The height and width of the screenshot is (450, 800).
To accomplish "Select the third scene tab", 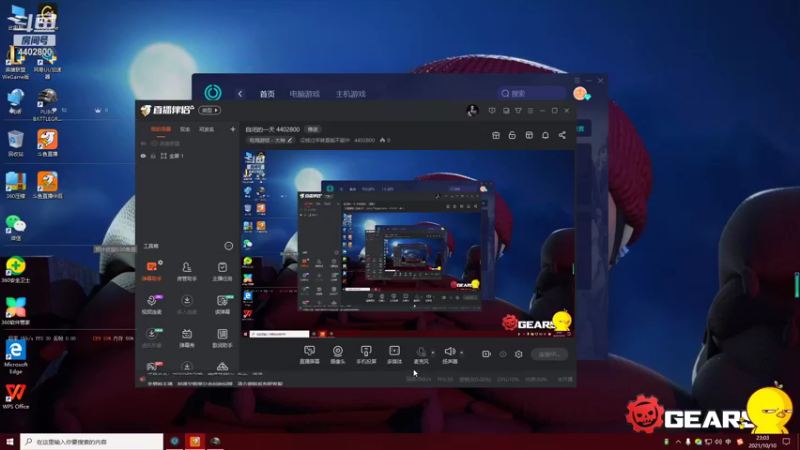I will (207, 130).
